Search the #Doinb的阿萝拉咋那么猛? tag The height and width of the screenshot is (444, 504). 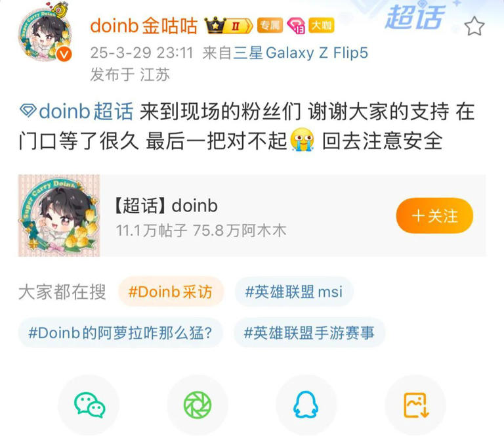121,333
